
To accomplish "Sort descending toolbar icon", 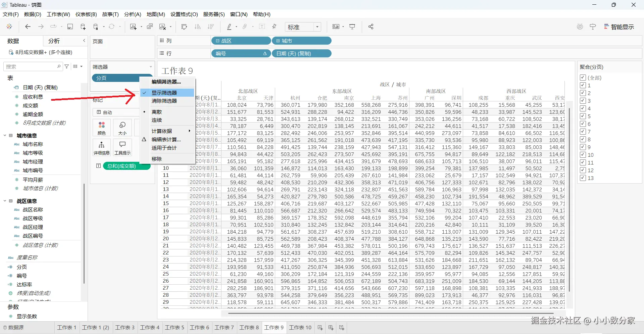I will pos(211,27).
